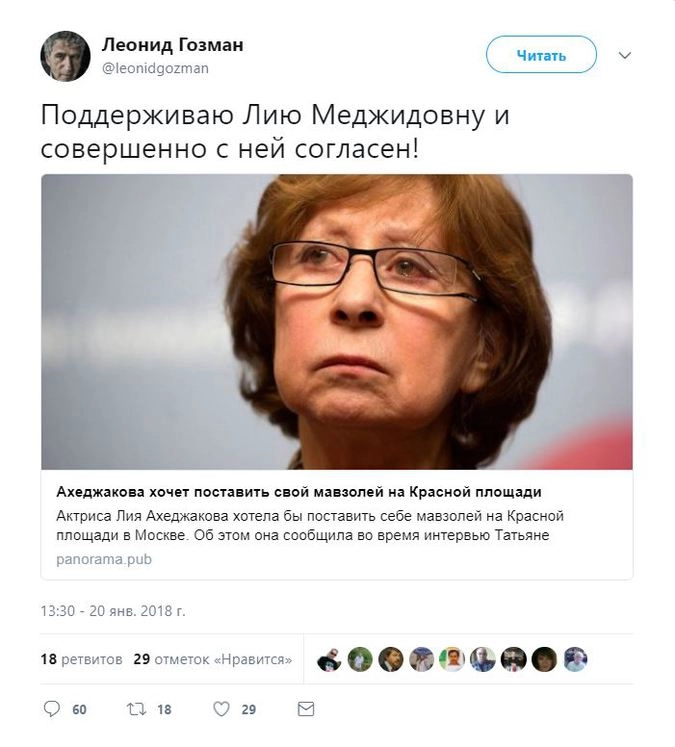The width and height of the screenshot is (675, 747).
Task: Open first liker avatar with hat
Action: point(330,659)
